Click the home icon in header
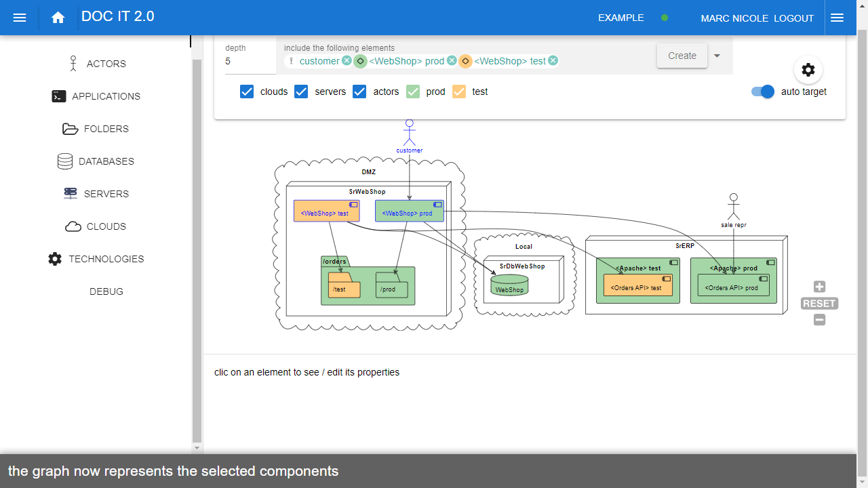868x488 pixels. [58, 18]
